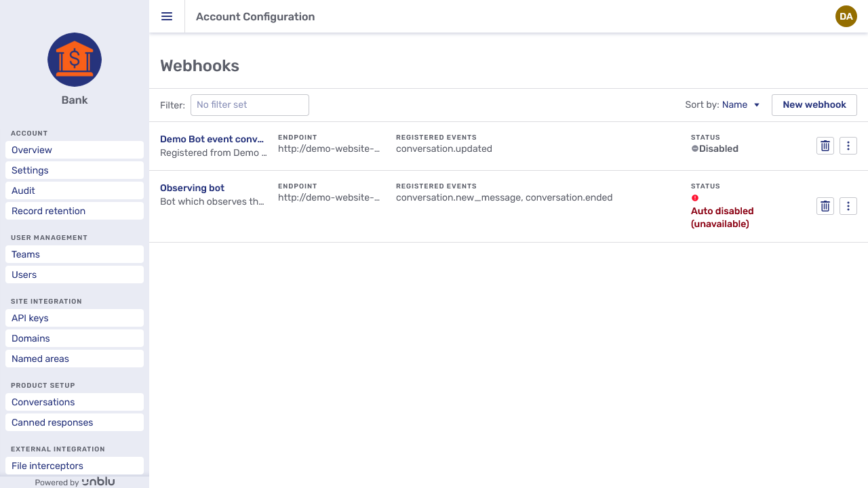
Task: Expand the Observing bot webhook details
Action: (x=192, y=188)
